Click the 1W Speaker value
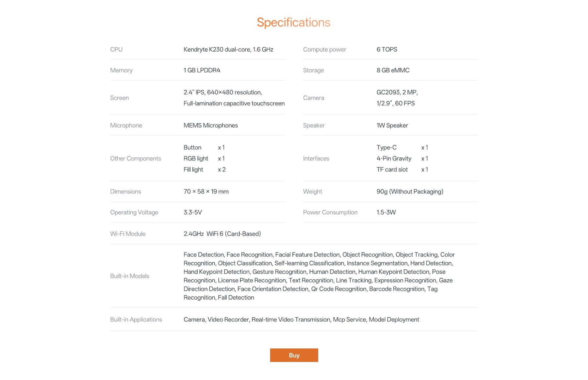This screenshot has height=380, width=588. coord(392,125)
